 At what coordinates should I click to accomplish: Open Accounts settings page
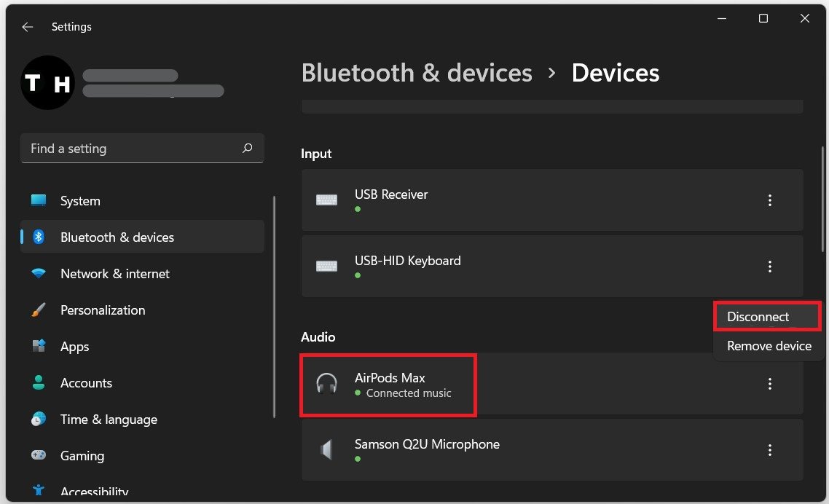pyautogui.click(x=86, y=383)
